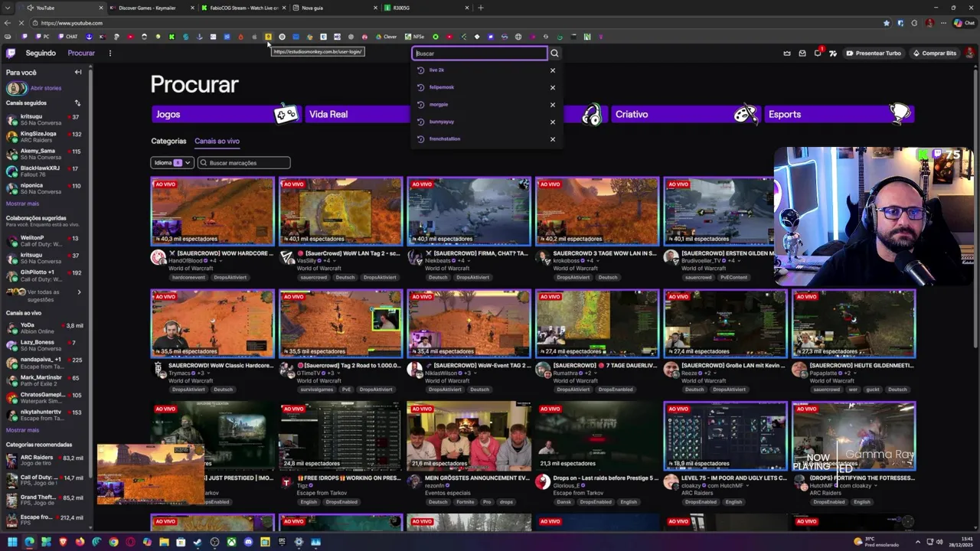Open the Kick green K bookmark

pyautogui.click(x=171, y=37)
